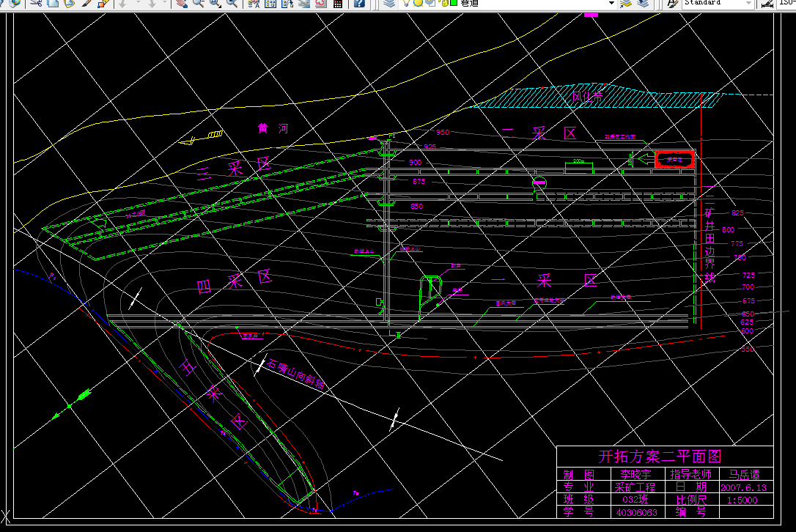Expand the Redo history dropdown arrow
The width and height of the screenshot is (796, 532).
point(166,2)
